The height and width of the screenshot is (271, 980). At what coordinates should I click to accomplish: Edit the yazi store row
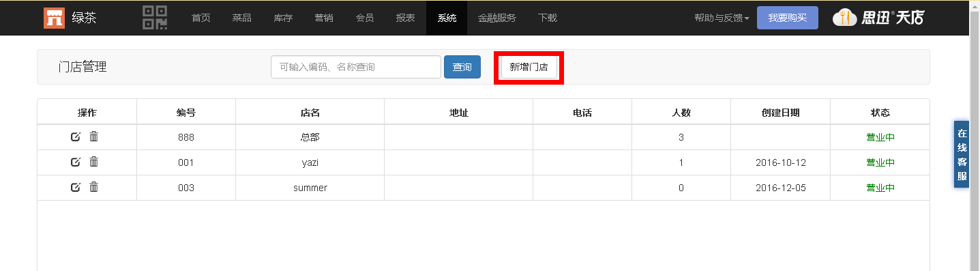[x=76, y=162]
